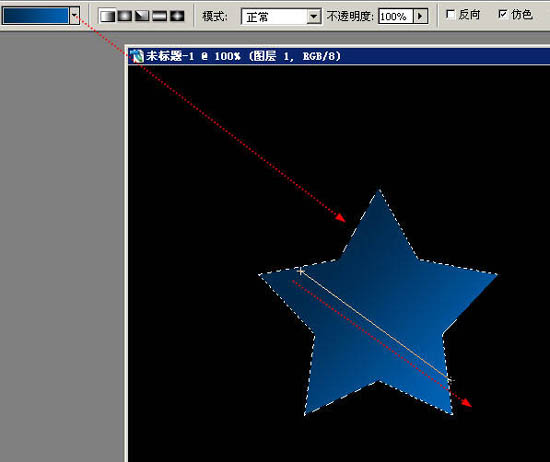550x462 pixels.
Task: Enable the 反向 reverse checkbox
Action: pyautogui.click(x=450, y=14)
